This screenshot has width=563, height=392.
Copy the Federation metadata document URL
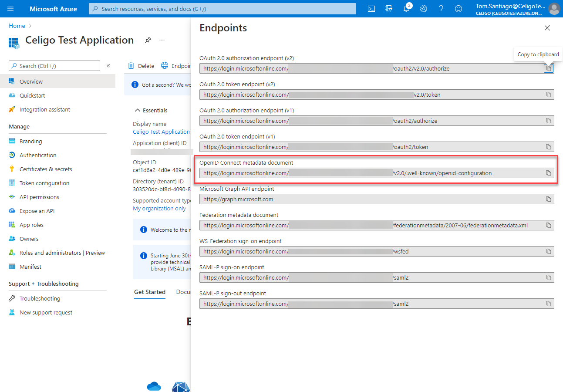[549, 225]
